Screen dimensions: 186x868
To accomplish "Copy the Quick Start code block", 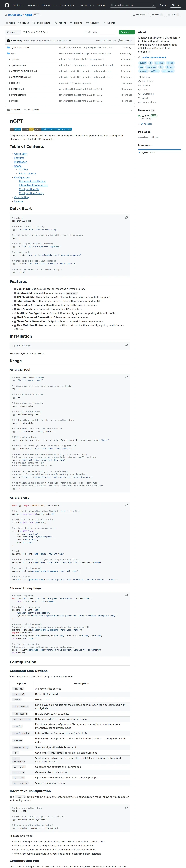I will 126,218.
